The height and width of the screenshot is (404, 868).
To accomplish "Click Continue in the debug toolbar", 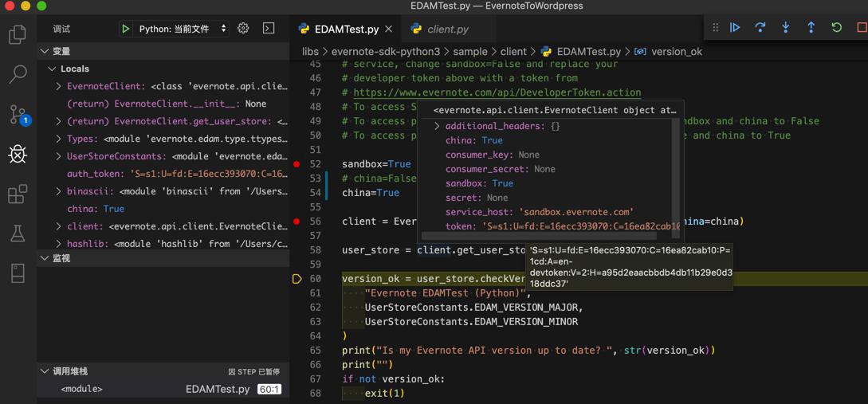I will coord(735,27).
